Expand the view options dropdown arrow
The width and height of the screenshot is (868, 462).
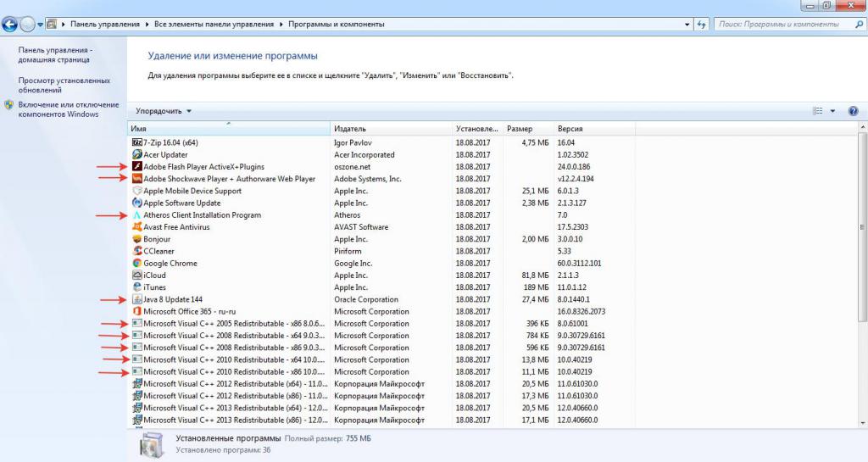click(832, 111)
